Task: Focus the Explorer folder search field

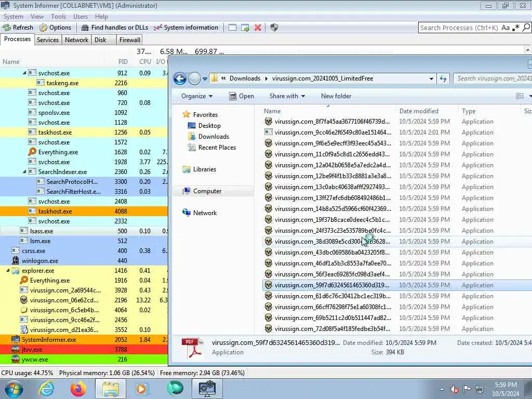Action: 493,78
